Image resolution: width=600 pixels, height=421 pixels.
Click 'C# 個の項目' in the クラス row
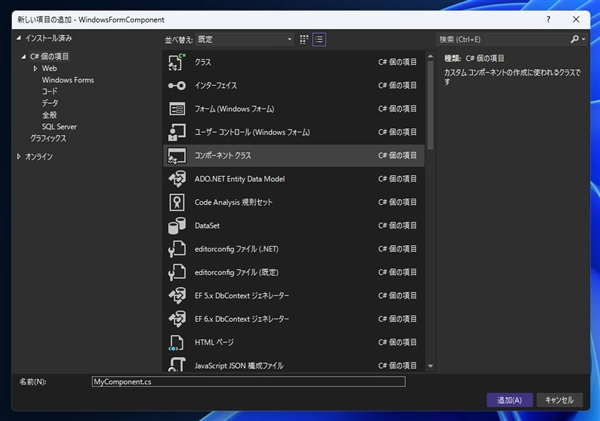pyautogui.click(x=397, y=62)
